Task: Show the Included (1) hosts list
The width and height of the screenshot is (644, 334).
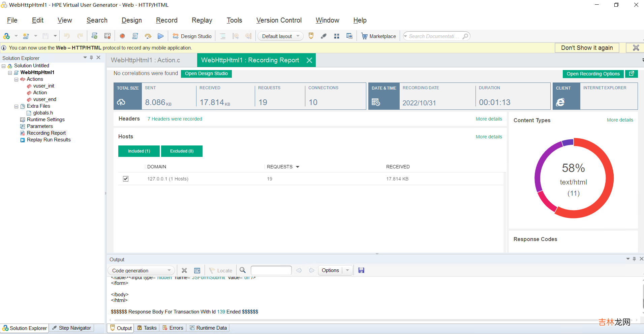Action: pos(139,151)
